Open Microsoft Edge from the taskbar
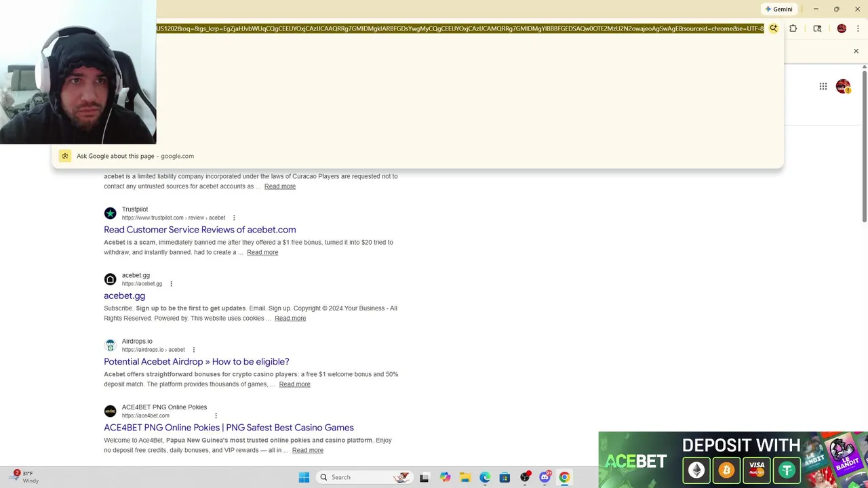The width and height of the screenshot is (868, 488). (485, 477)
